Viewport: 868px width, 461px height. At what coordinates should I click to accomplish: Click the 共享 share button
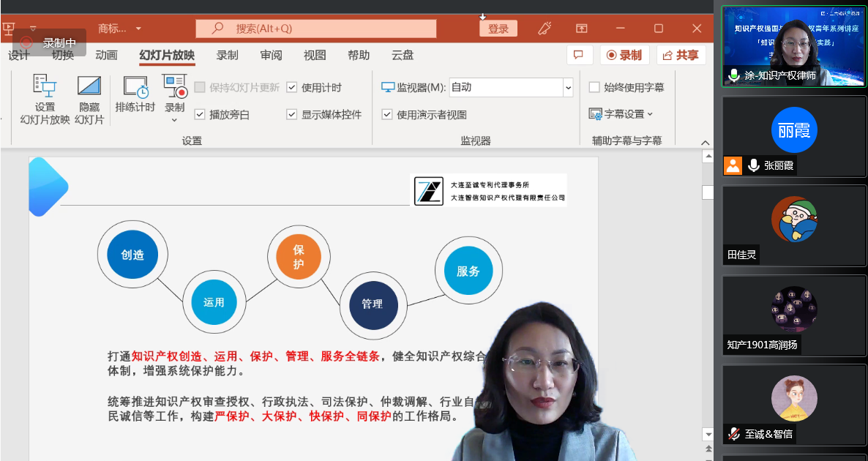click(681, 55)
